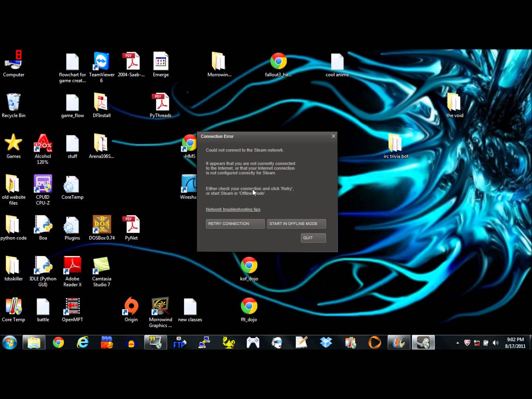Select the 2004-Saab PDF file

[131, 64]
